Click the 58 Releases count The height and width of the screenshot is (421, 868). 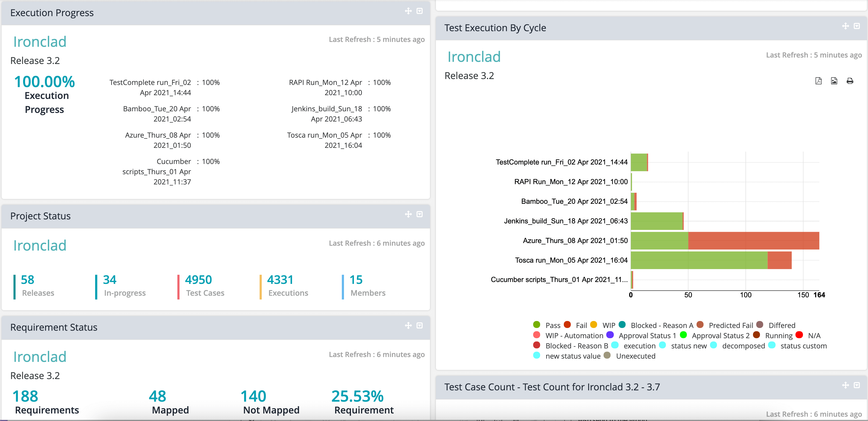tap(28, 279)
